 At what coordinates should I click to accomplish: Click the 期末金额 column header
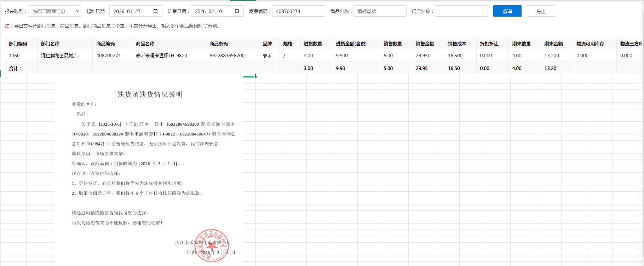tap(553, 44)
